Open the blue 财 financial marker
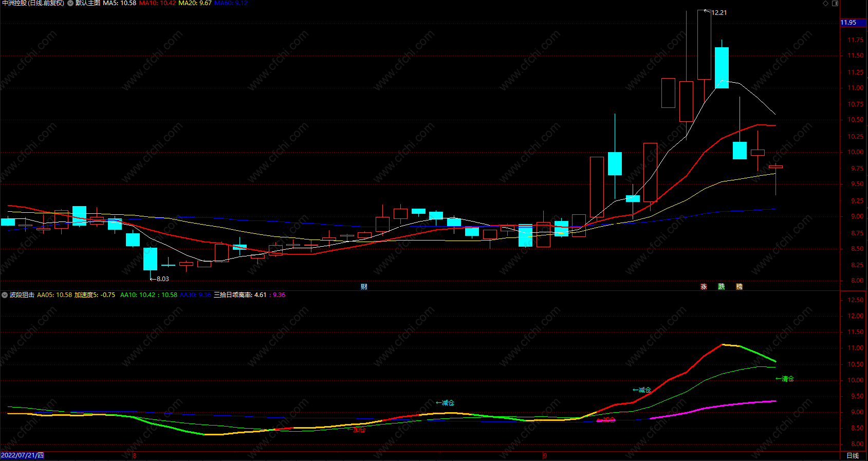The width and height of the screenshot is (868, 461). [364, 287]
